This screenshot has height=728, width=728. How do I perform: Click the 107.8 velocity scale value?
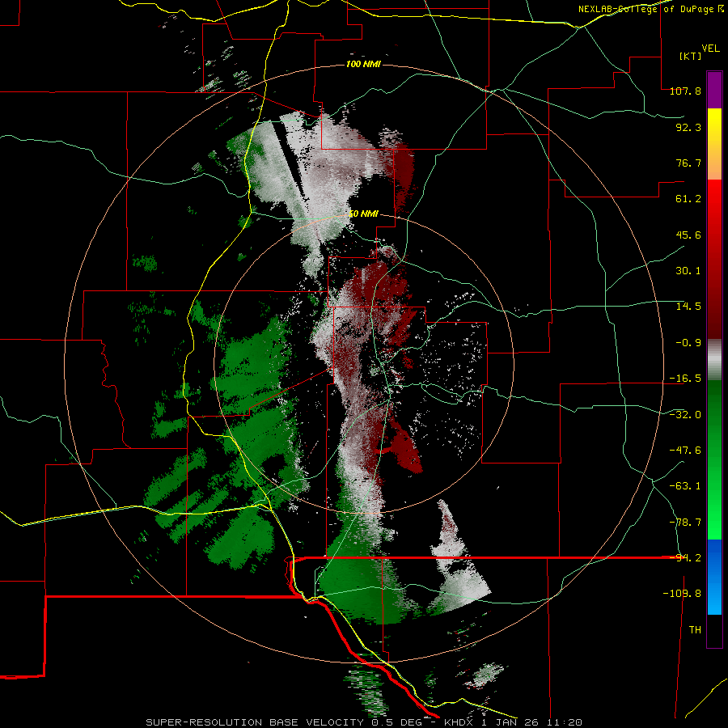(685, 91)
